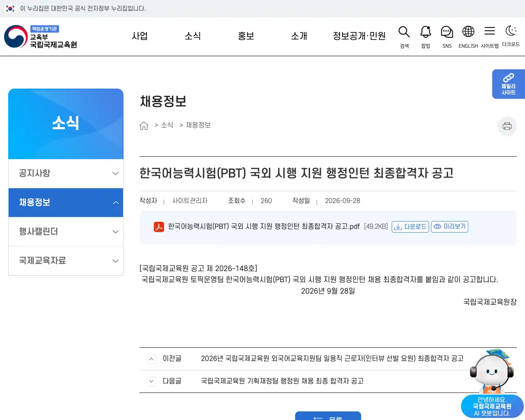
Task: Toggle dark mode (다크모드) moon icon
Action: coord(511,36)
